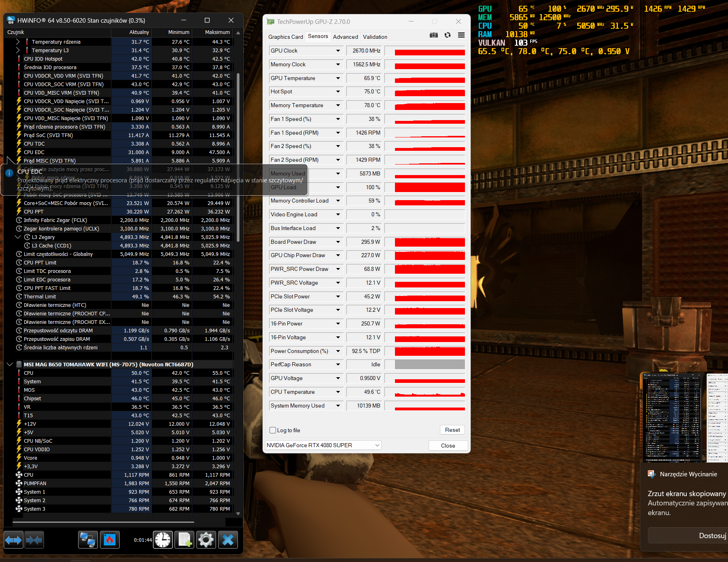
Task: Click the lightning icon beside Vcore
Action: (19, 458)
